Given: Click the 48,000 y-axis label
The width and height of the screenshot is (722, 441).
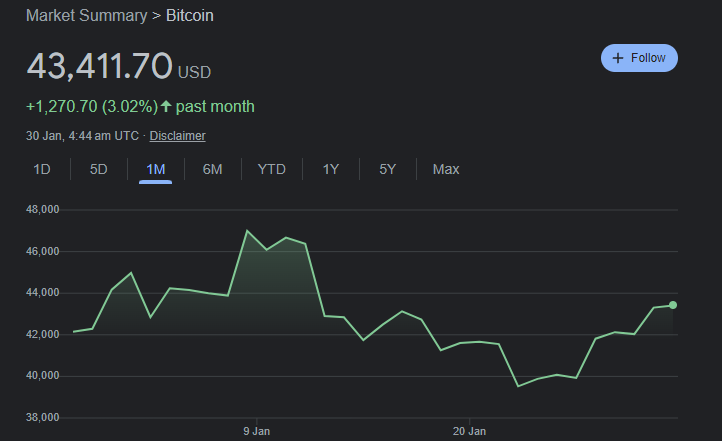Looking at the screenshot, I should point(42,209).
